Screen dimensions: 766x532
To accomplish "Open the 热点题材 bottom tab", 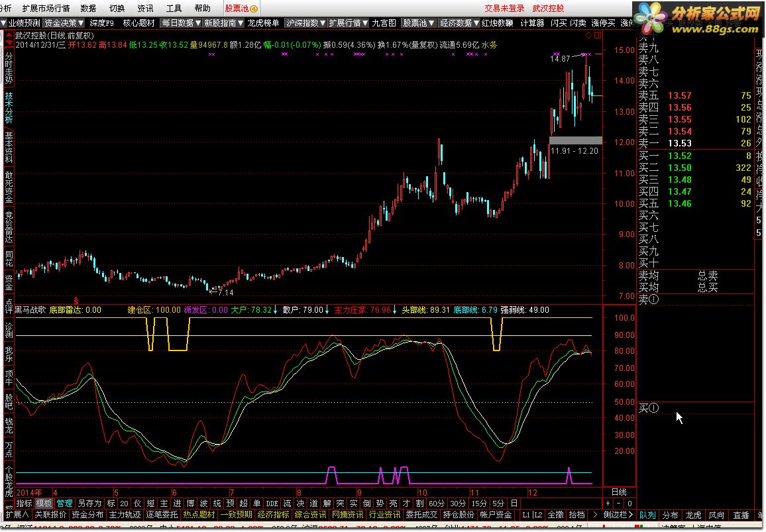I will 199,515.
